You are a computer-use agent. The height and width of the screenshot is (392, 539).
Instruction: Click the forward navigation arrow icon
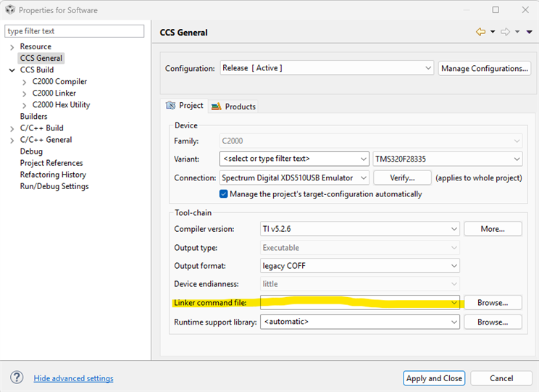click(x=505, y=32)
